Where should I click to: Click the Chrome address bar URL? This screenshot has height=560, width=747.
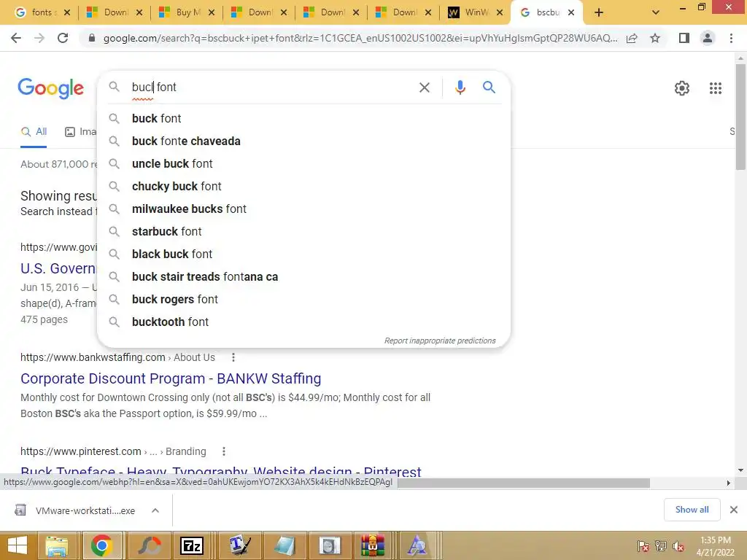tap(360, 38)
